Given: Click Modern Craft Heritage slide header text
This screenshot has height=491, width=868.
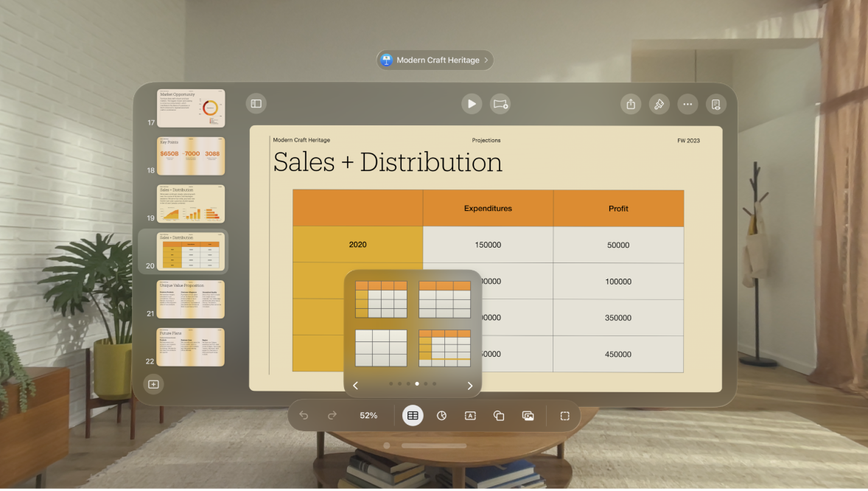Looking at the screenshot, I should 301,140.
